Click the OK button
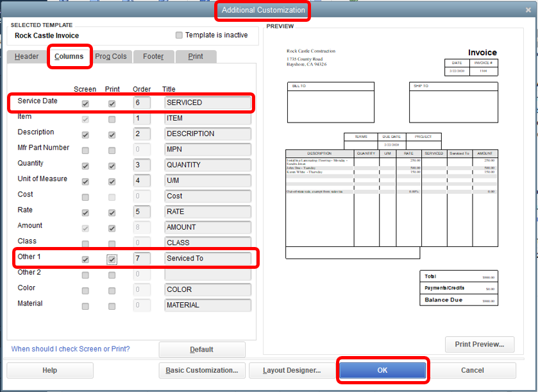Screen dimensions: 538x392 [x=383, y=370]
